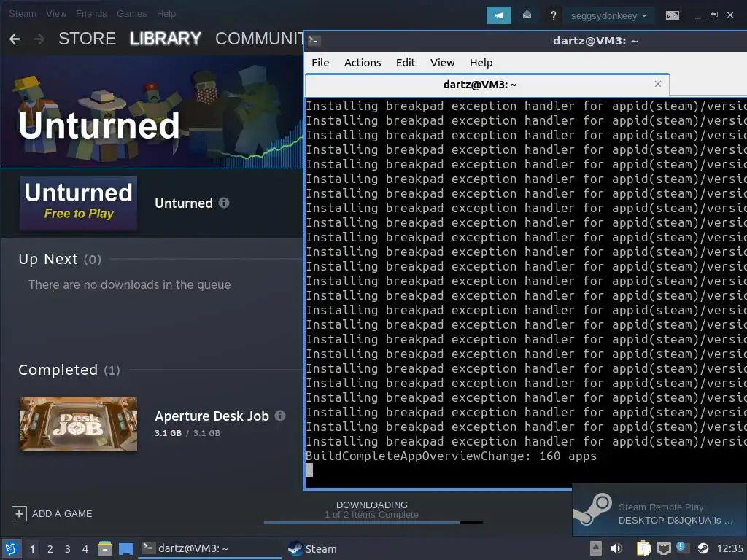Go to the Steam STORE section
747x560 pixels.
click(x=88, y=39)
